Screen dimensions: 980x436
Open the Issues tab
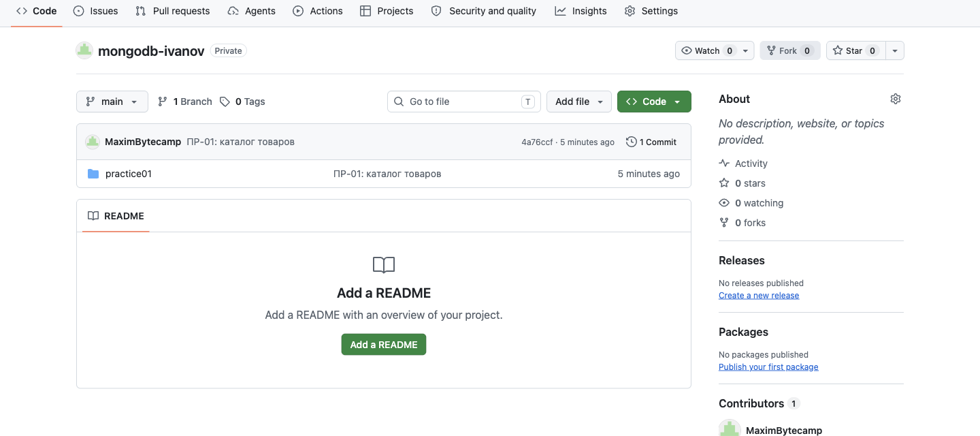click(x=96, y=11)
